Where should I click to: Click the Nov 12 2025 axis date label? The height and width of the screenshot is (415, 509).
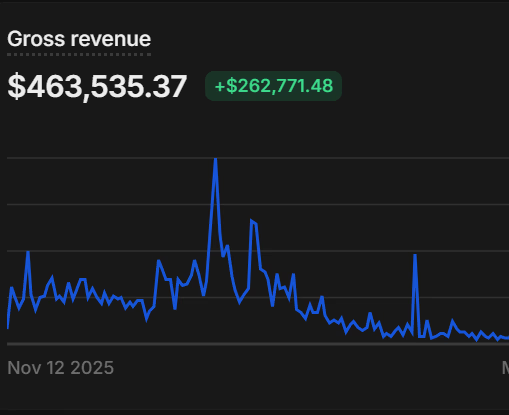pos(61,368)
